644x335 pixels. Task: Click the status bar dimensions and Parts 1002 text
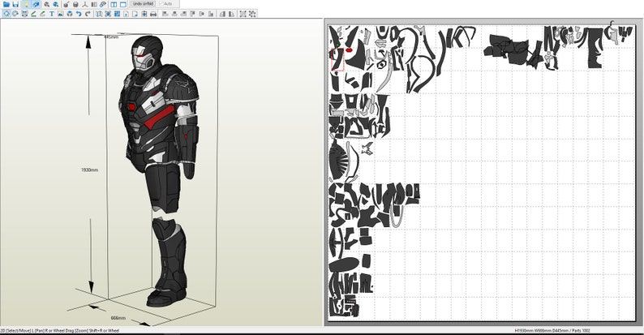click(x=552, y=330)
